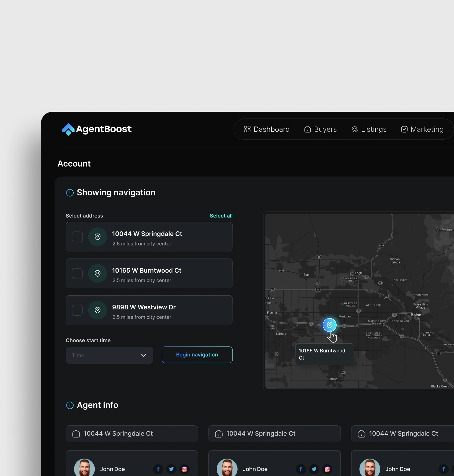Open Facebook link of first John Doe card
Viewport: 454px width, 476px height.
158,469
